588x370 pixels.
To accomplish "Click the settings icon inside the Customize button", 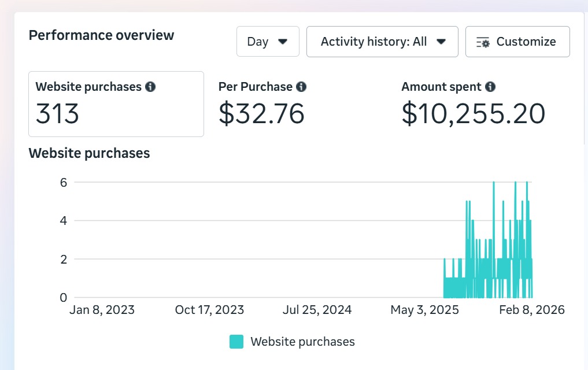I will 483,42.
